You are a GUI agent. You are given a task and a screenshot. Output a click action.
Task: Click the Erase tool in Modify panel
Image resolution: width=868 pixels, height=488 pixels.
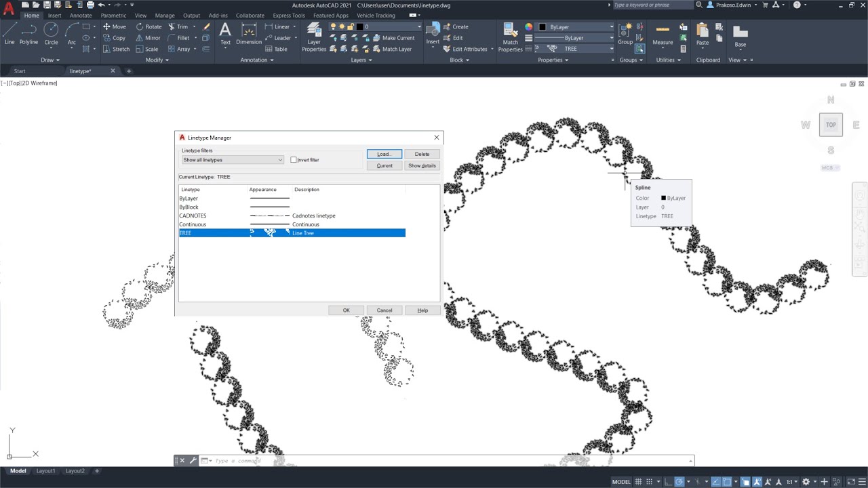[207, 27]
